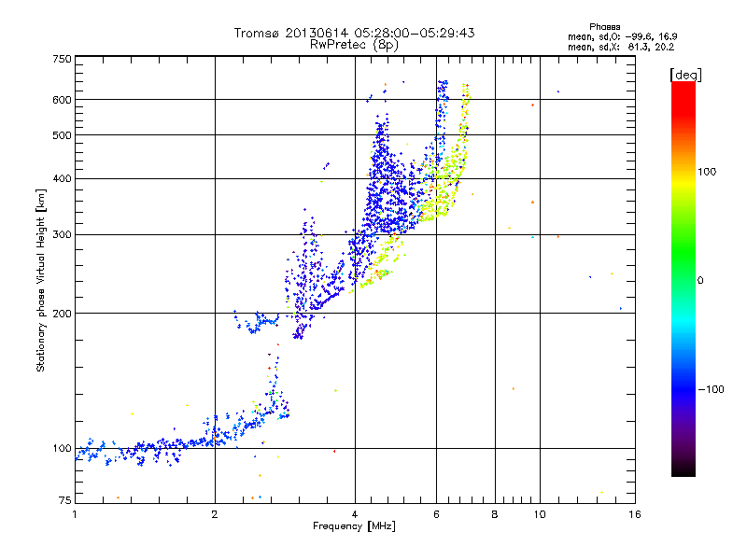Click the 'mean, sd,O: -99.6, 16.9' text
747x560 pixels.
(x=622, y=36)
